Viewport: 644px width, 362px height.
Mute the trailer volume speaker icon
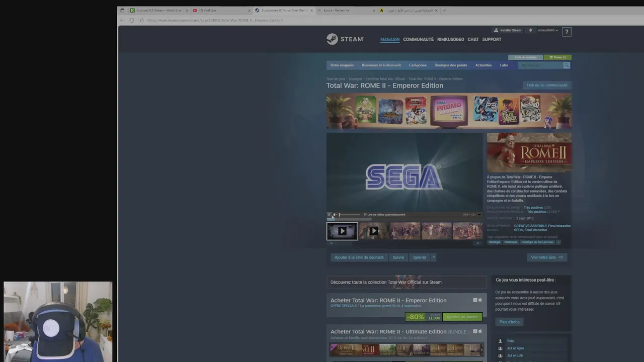334,215
